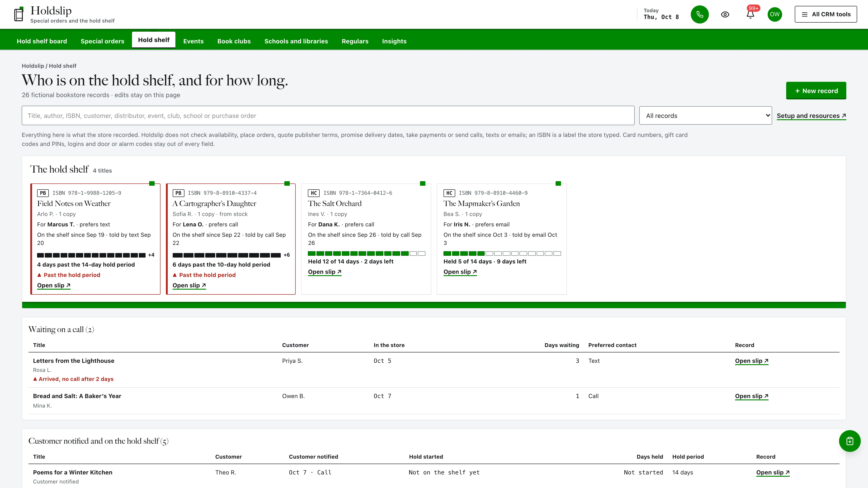Select the Hold shelf tab
Screen dimensions: 868x488
pyautogui.click(x=154, y=40)
